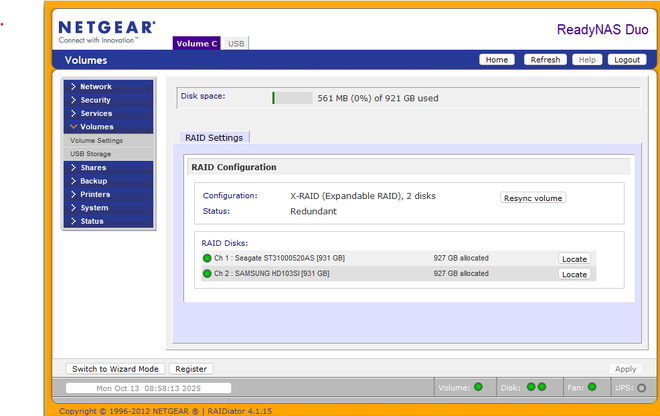Click the Apply button
The width and height of the screenshot is (660, 416).
point(625,369)
